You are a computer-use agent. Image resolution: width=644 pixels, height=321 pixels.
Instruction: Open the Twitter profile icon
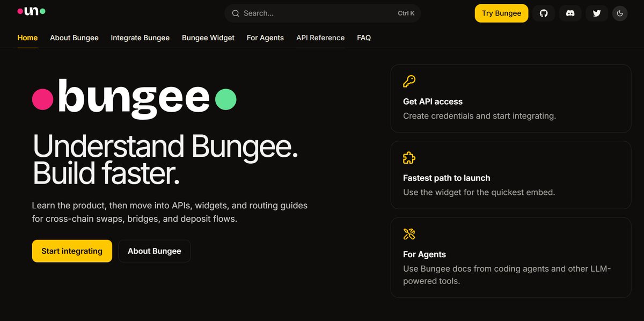click(x=597, y=13)
